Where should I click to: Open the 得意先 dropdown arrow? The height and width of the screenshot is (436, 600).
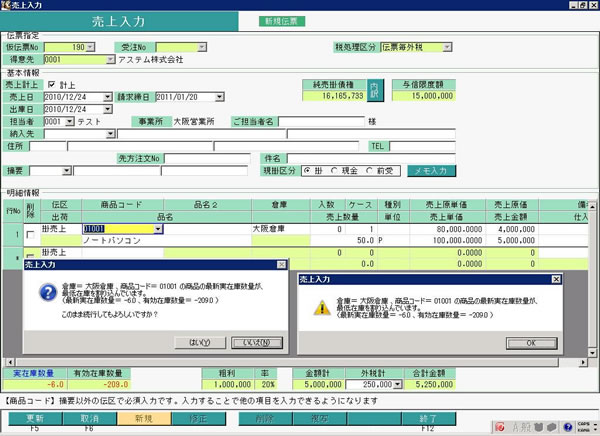point(110,59)
